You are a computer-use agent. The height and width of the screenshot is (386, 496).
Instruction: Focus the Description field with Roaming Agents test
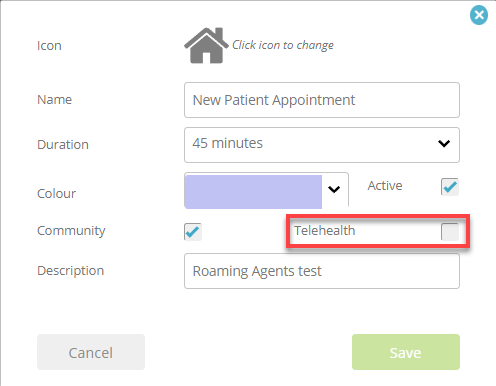[322, 271]
